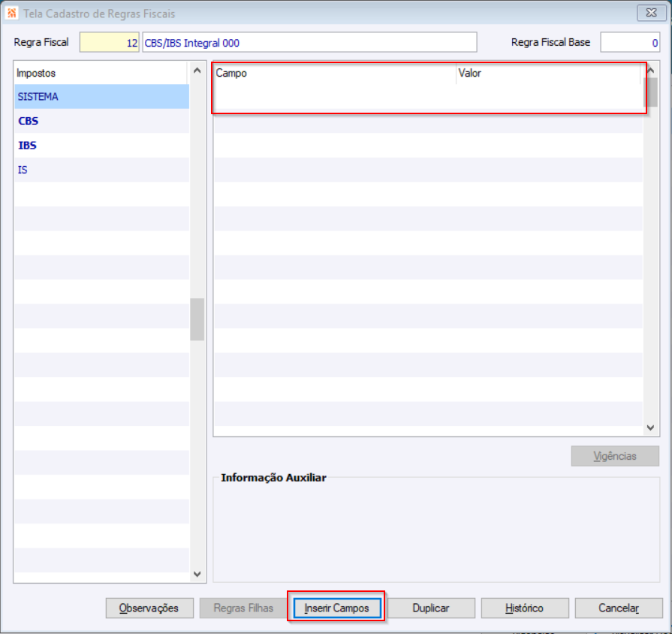The width and height of the screenshot is (672, 634).
Task: Open Observações
Action: click(149, 608)
